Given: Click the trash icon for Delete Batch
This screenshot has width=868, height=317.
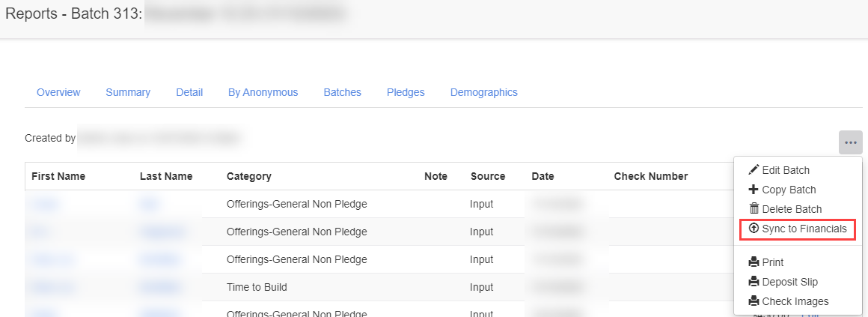Looking at the screenshot, I should pos(754,209).
